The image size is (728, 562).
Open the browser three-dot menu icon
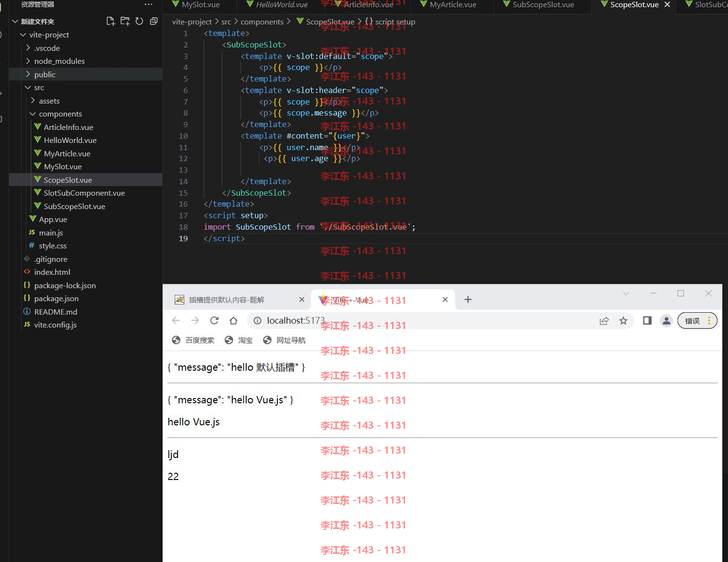tap(709, 321)
